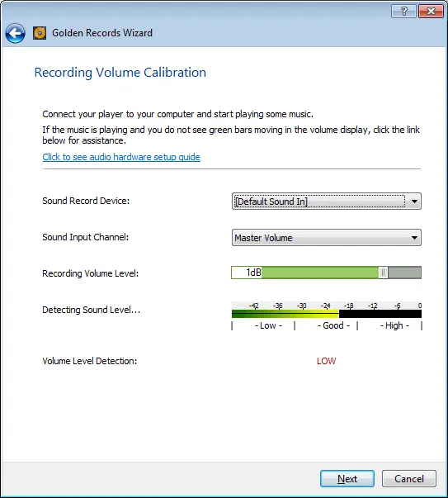Expand the Sound Input Channel dropdown arrow
Image resolution: width=448 pixels, height=498 pixels.
point(414,238)
